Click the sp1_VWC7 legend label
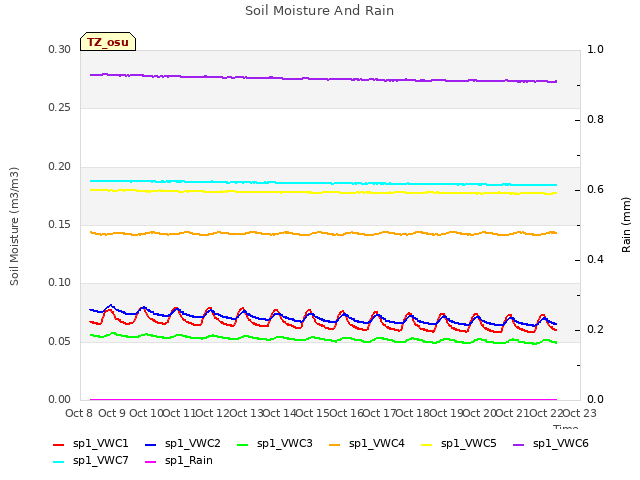640x480 pixels. pos(100,460)
